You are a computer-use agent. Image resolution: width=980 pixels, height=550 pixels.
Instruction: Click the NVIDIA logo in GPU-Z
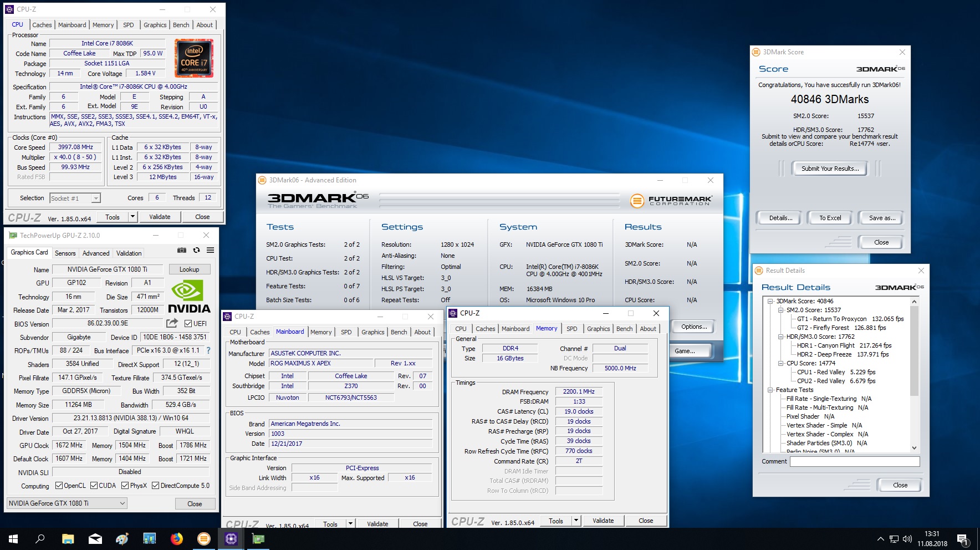(188, 296)
